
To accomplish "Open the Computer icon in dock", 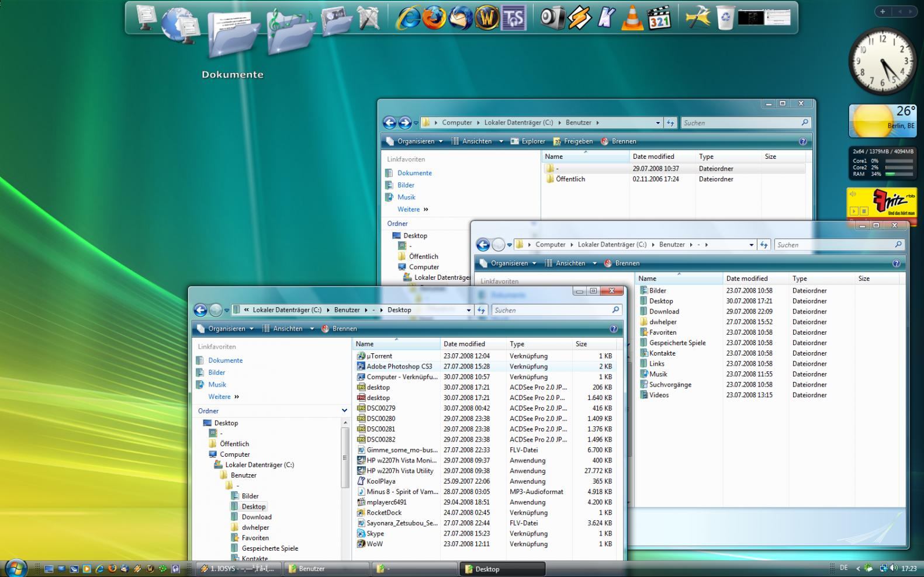I will point(146,18).
